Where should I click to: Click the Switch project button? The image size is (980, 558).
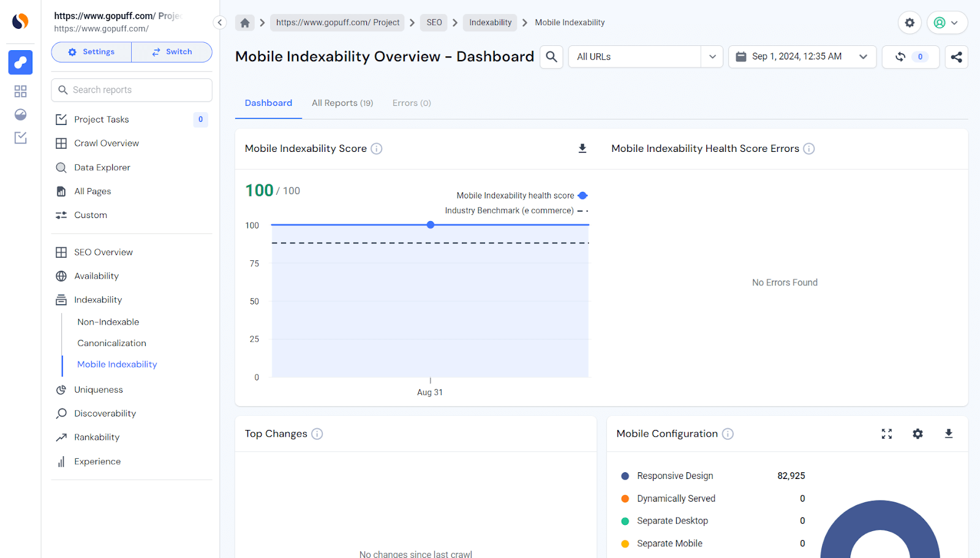[x=171, y=51]
